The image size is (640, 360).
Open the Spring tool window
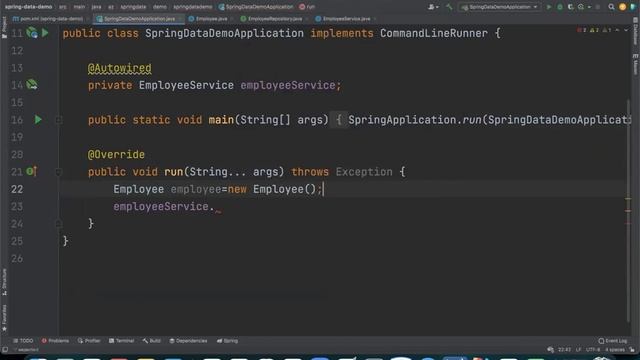tap(227, 341)
